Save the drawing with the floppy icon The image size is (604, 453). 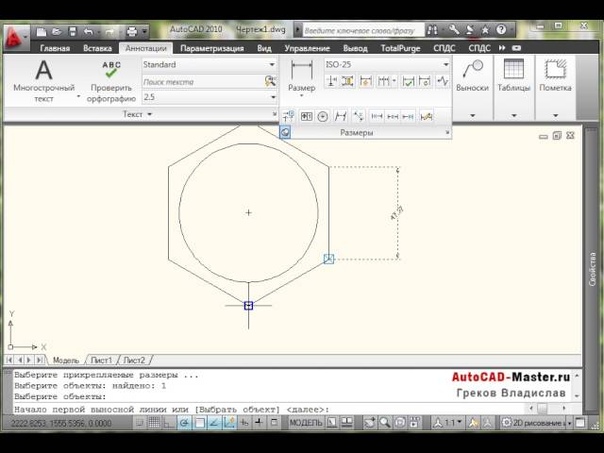72,32
